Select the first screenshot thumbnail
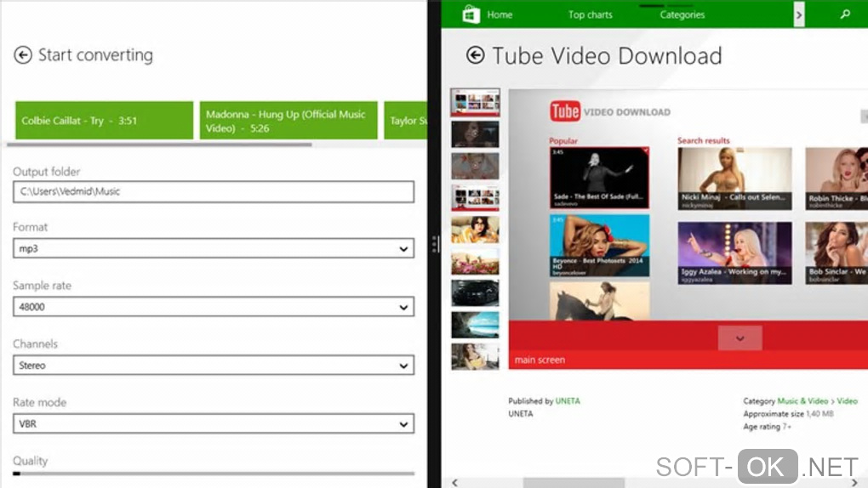Viewport: 868px width, 488px height. pos(475,102)
